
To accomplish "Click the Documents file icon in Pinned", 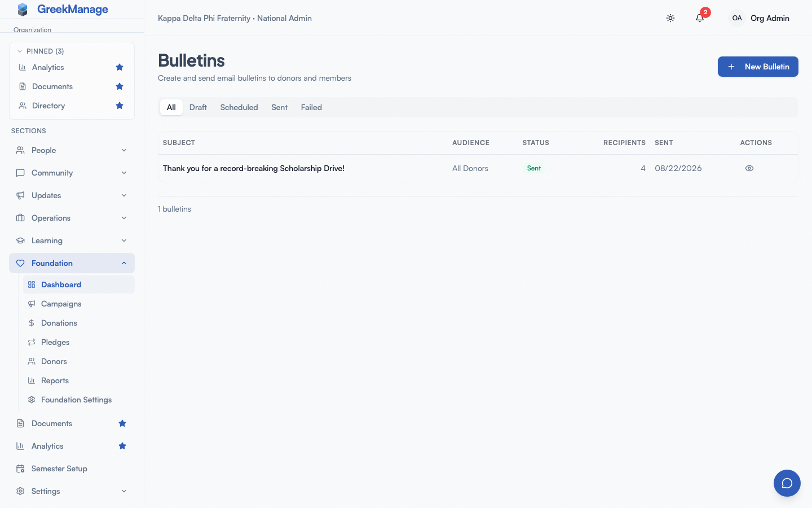I will pyautogui.click(x=23, y=86).
